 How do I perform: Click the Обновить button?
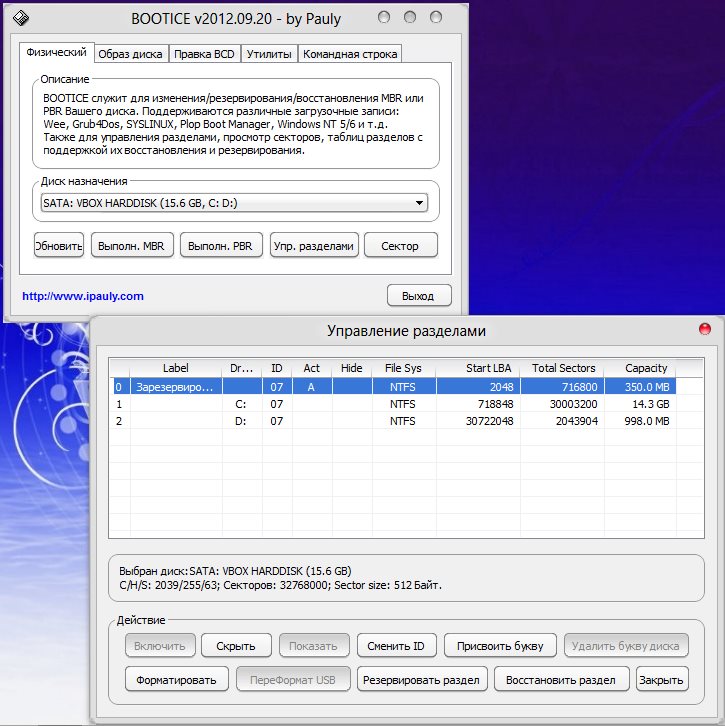(x=59, y=245)
